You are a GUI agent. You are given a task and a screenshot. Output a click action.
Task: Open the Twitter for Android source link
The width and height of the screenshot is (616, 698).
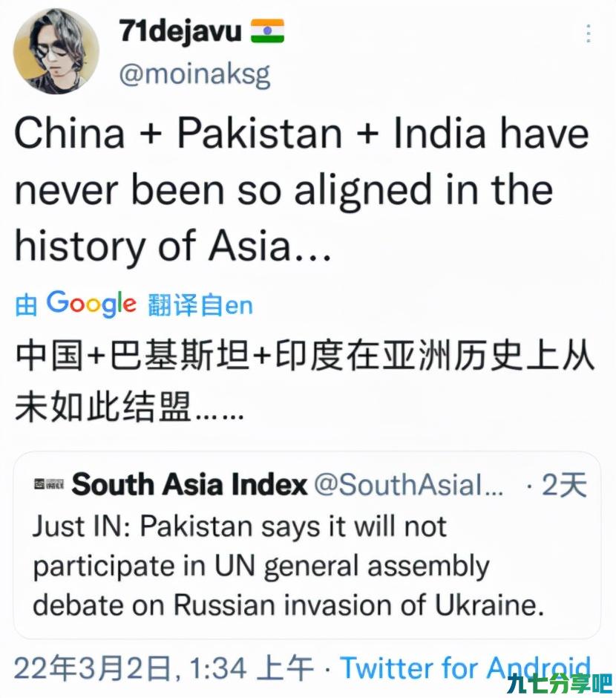tap(465, 668)
